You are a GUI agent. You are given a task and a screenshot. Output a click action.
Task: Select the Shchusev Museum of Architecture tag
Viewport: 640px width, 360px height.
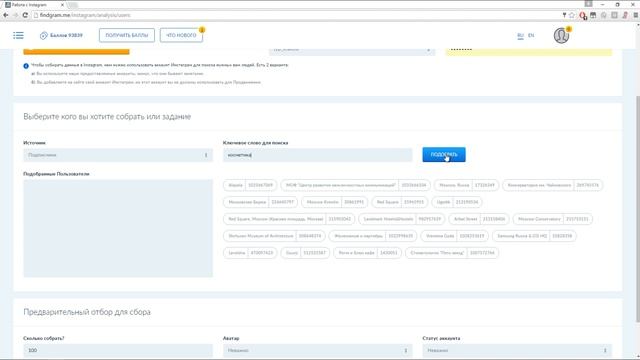click(x=274, y=236)
